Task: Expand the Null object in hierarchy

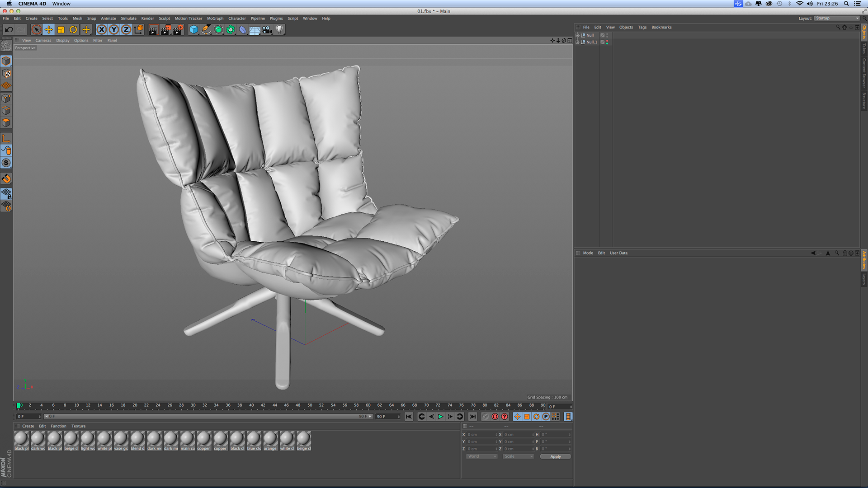Action: [577, 35]
